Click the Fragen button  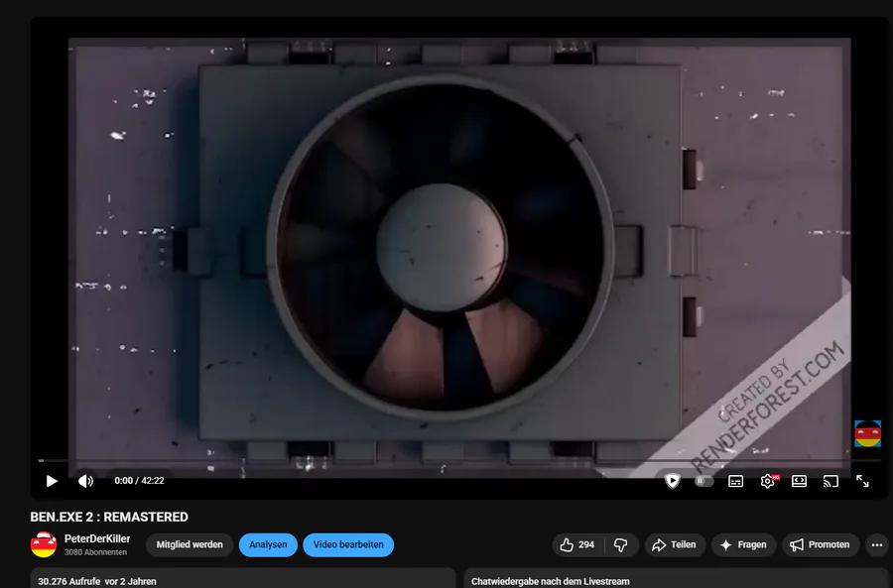point(743,544)
